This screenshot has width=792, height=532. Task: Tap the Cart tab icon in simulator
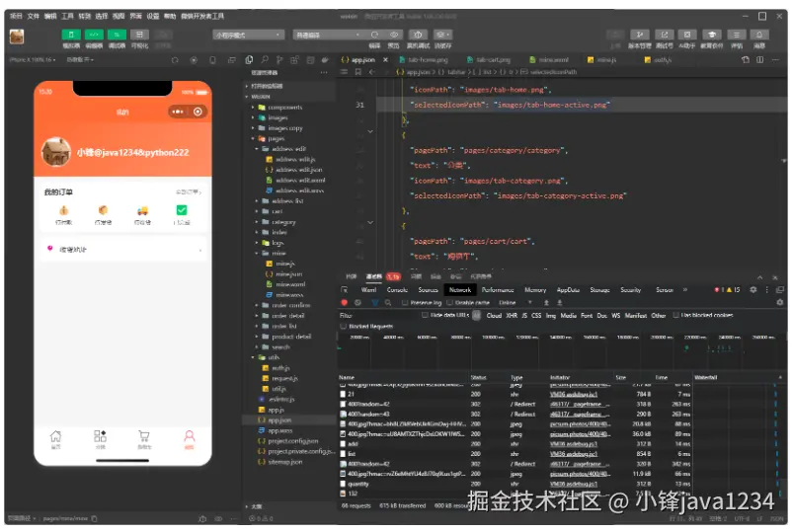[x=144, y=438]
